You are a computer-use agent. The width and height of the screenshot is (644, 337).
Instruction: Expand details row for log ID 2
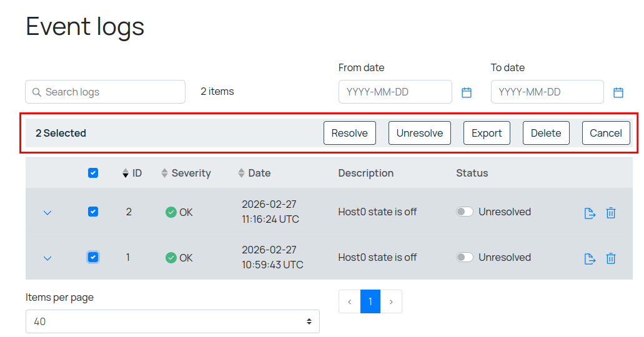(x=47, y=213)
